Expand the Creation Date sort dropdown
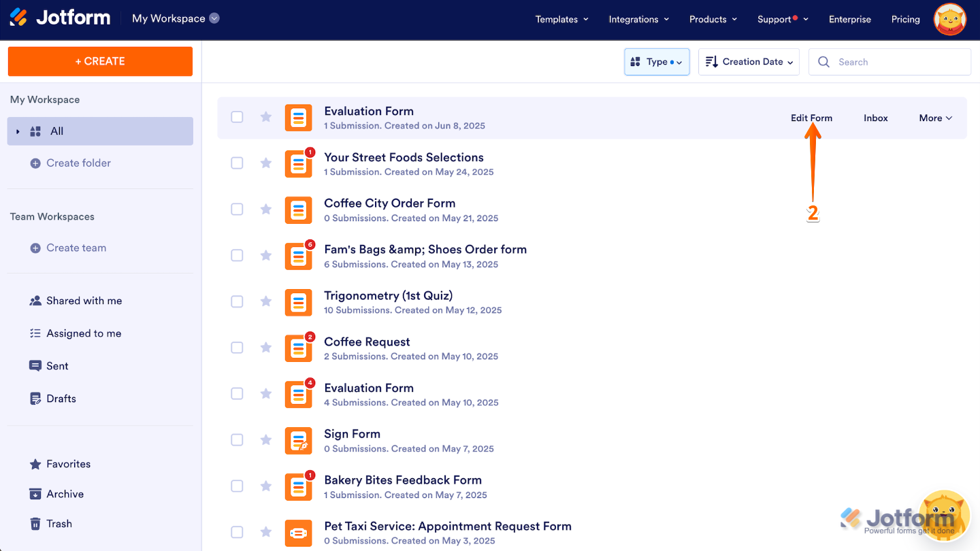 pos(749,61)
